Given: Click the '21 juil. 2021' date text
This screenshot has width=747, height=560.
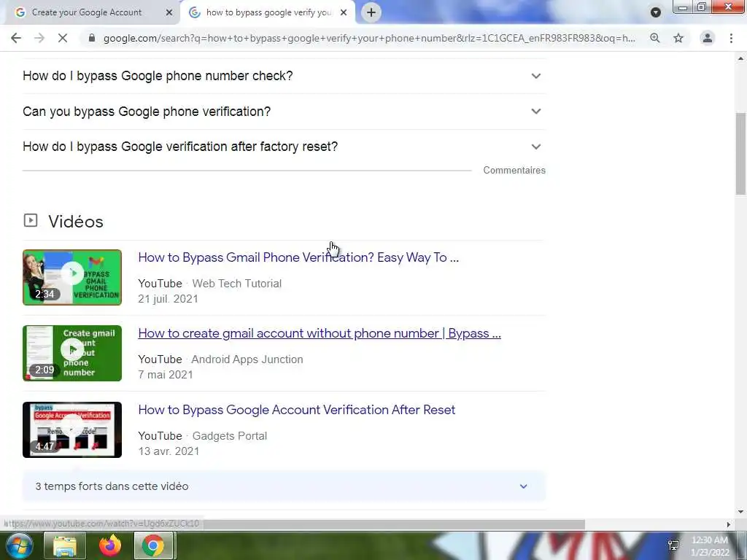Looking at the screenshot, I should pyautogui.click(x=168, y=299).
